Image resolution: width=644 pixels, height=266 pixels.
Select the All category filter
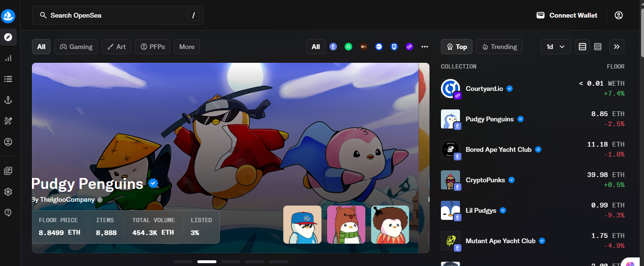41,47
